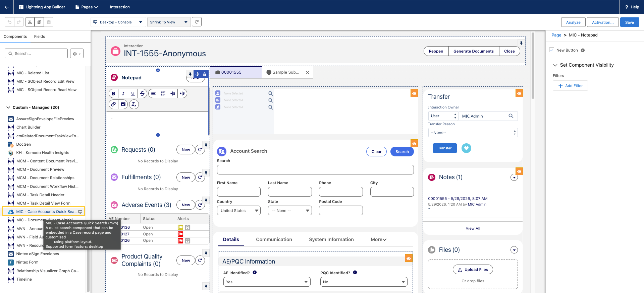644x293 pixels.
Task: Open the Notes (1) actions dropdown arrow
Action: point(514,177)
